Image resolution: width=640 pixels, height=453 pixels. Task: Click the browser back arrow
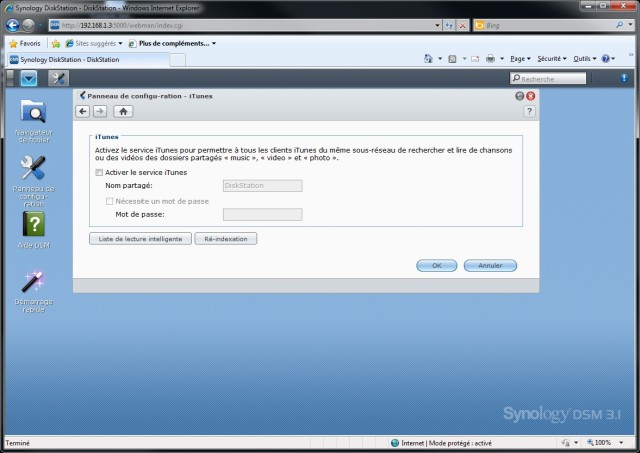(13, 25)
